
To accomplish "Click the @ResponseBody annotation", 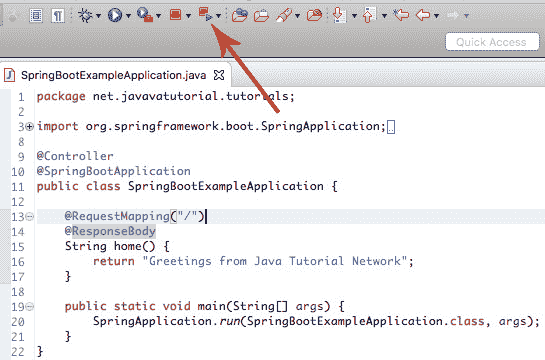I will coord(110,231).
